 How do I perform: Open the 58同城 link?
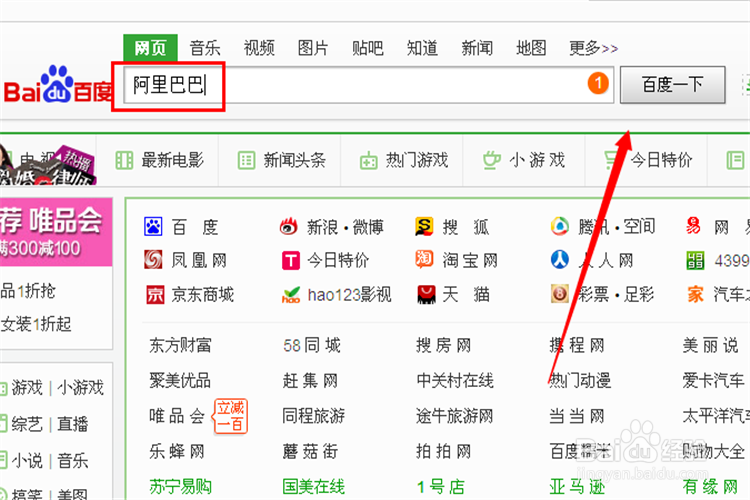(312, 345)
